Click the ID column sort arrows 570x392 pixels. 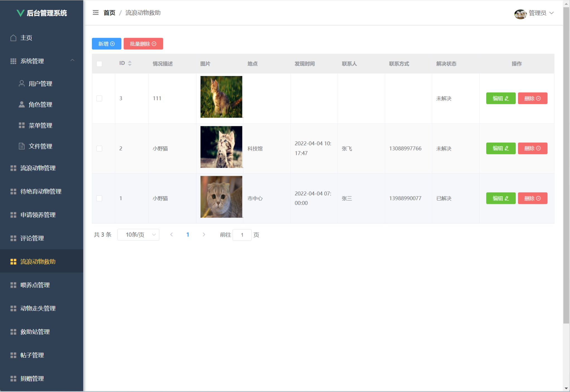tap(130, 64)
